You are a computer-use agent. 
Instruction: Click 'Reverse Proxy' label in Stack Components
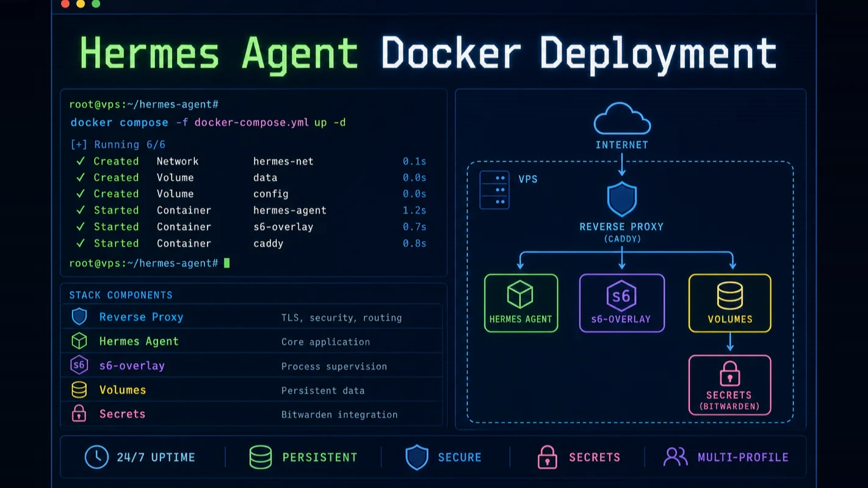(141, 317)
